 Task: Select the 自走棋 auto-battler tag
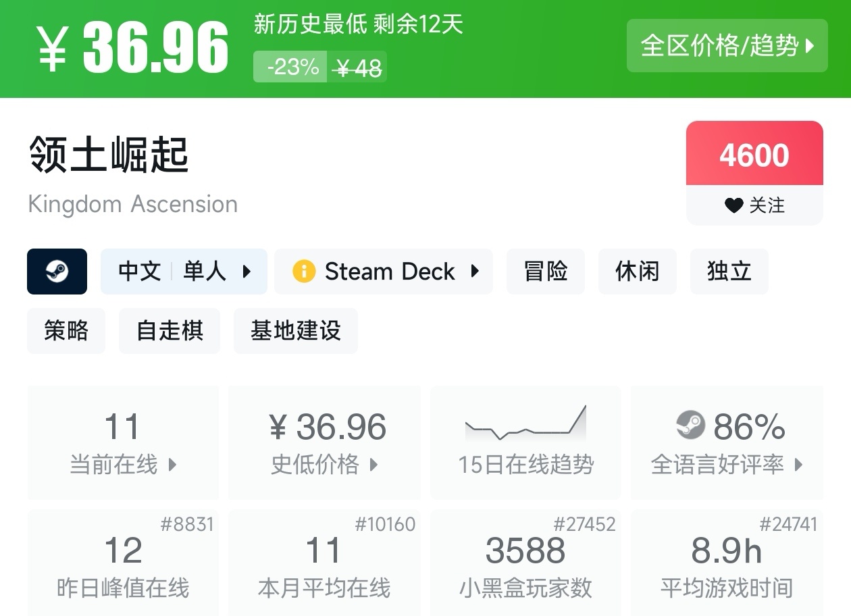(170, 331)
